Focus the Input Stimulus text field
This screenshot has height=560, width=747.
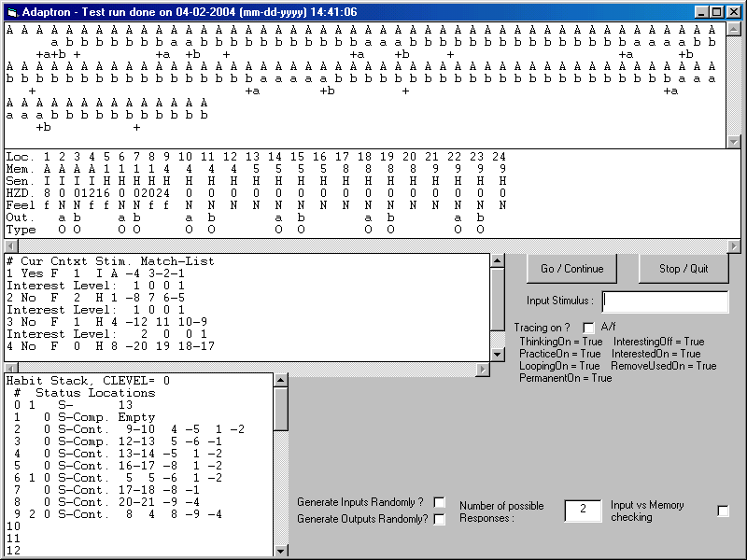[665, 301]
